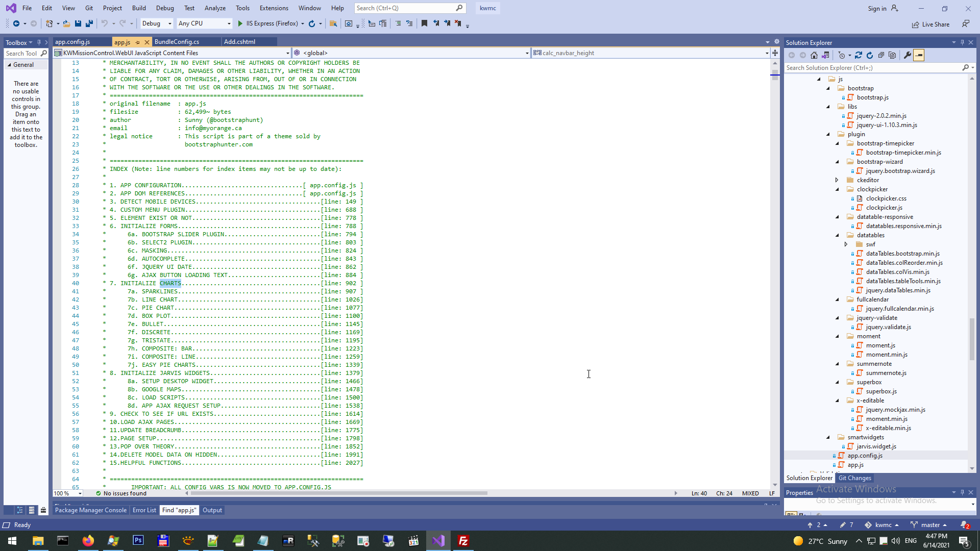Click Collapse All in Solution Explorer
Screen dimensions: 980x551
[x=881, y=55]
